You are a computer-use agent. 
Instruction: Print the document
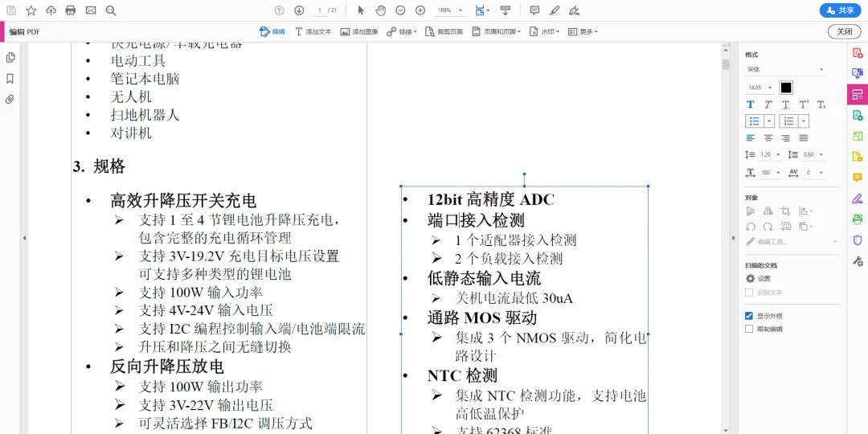point(70,10)
